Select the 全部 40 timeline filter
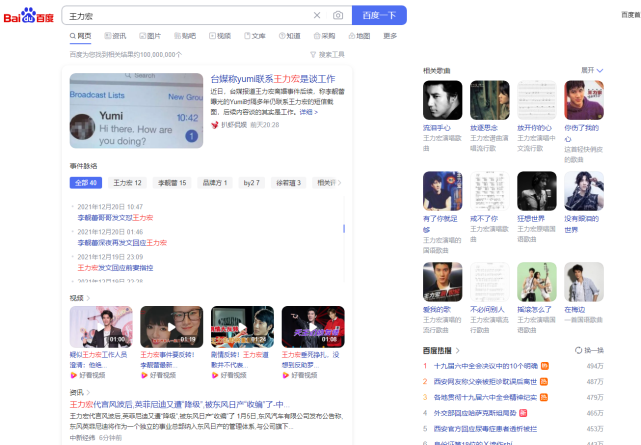Image resolution: width=641 pixels, height=445 pixels. tap(86, 183)
